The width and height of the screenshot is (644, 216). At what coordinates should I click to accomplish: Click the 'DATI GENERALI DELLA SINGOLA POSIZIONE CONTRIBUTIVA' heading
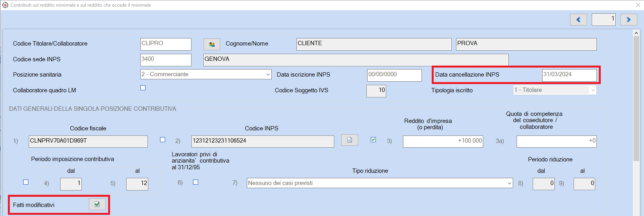coord(93,109)
